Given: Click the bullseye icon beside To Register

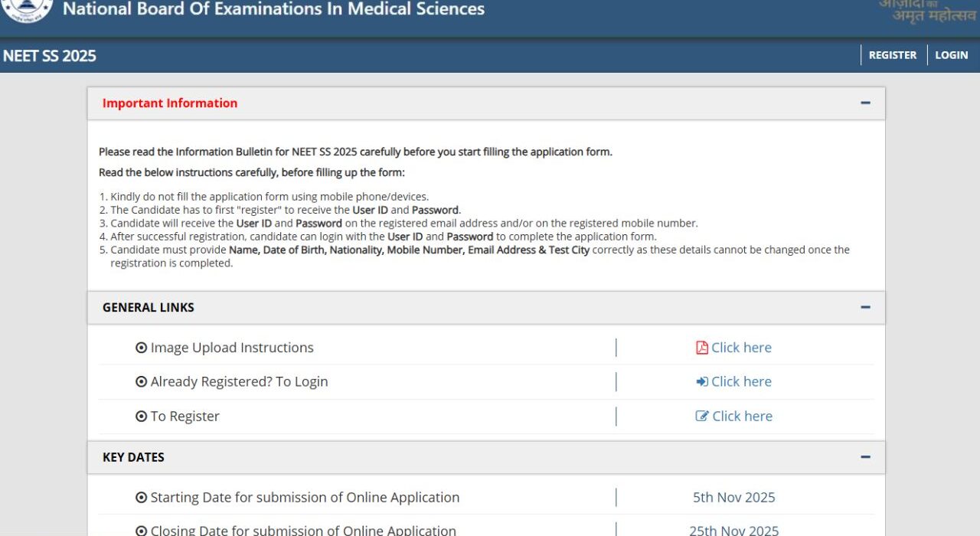Looking at the screenshot, I should pos(141,416).
